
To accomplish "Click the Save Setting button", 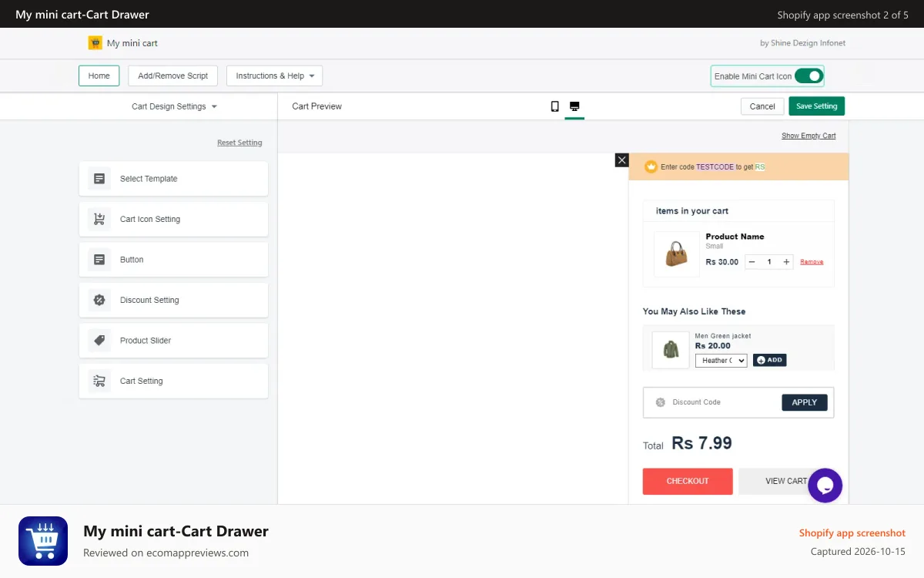I will [816, 106].
